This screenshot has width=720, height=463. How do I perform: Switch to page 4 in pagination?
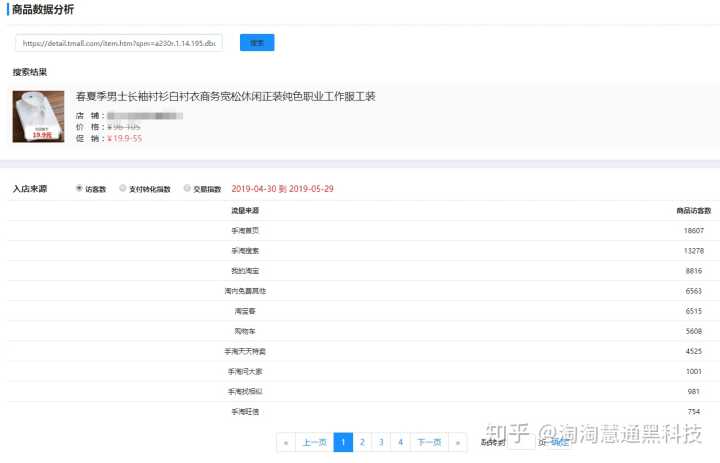coord(400,442)
